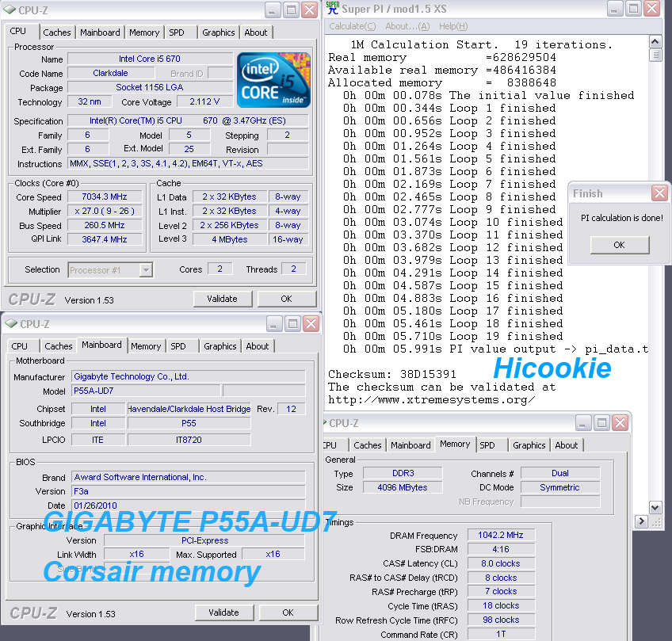Select Graphics tab in the Memory CPU-Z window
The image size is (672, 641).
click(529, 445)
